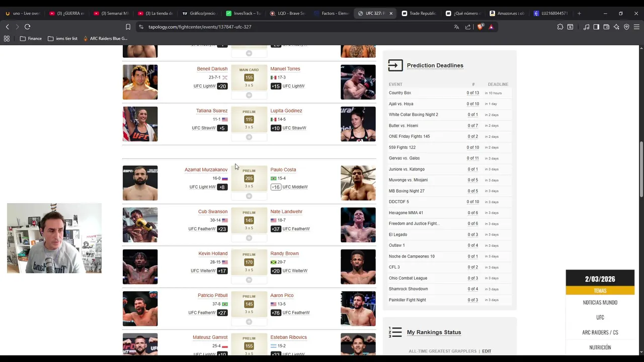Image resolution: width=644 pixels, height=362 pixels.
Task: Toggle the browser sidebar panel icon
Action: click(x=596, y=27)
